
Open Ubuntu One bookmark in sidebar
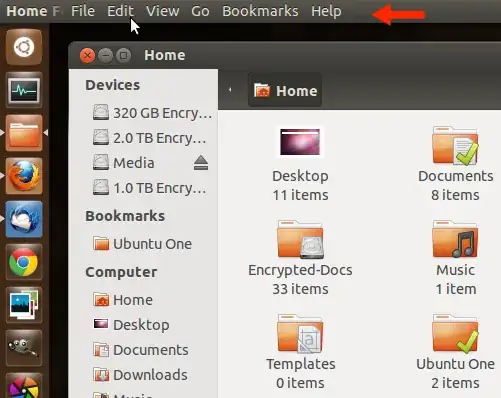(142, 244)
